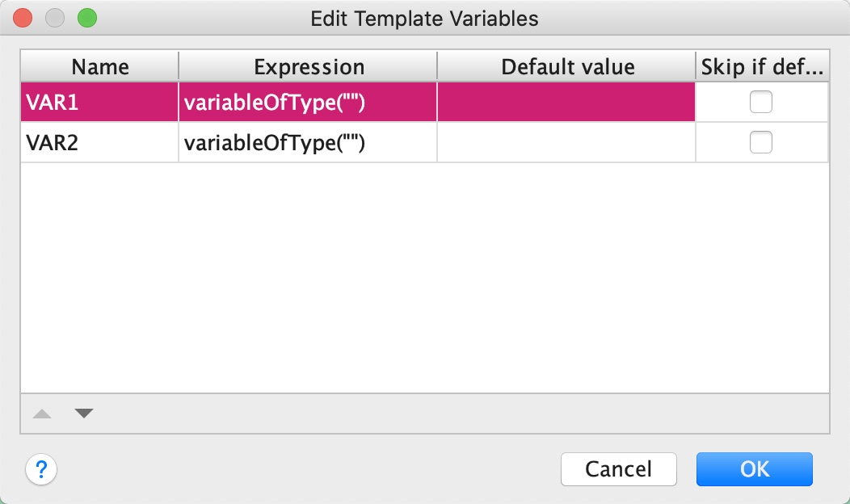This screenshot has width=850, height=504.
Task: Enable Skip if defined for VAR1
Action: pos(760,102)
